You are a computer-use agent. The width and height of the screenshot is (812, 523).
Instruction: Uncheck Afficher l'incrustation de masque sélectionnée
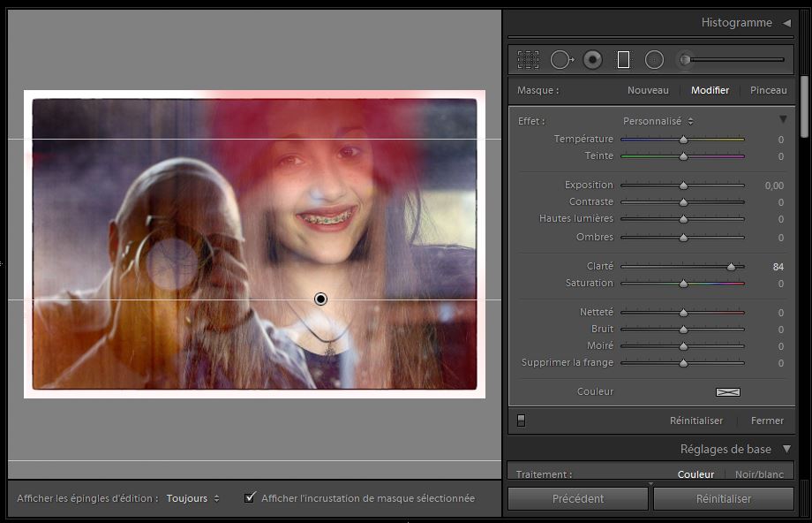(x=251, y=498)
